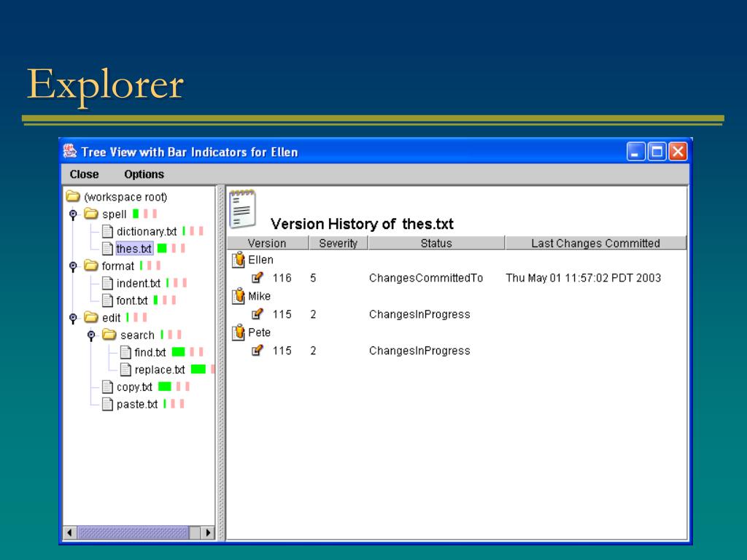Click the workspace root folder icon
747x560 pixels.
(x=73, y=196)
